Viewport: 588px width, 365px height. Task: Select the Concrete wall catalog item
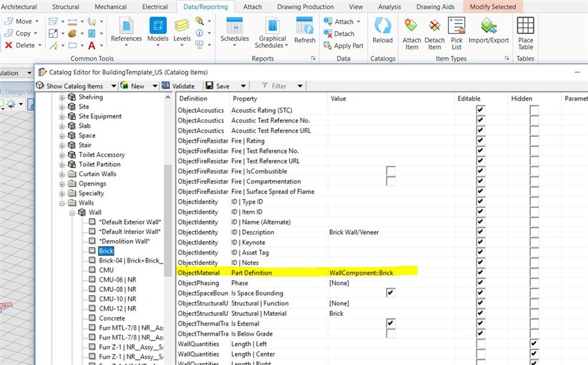pos(112,318)
